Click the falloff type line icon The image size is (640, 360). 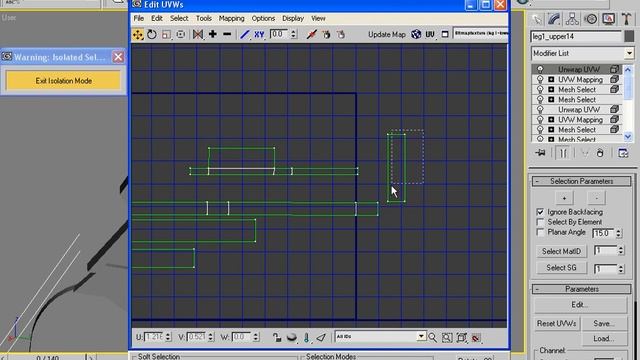[244, 35]
